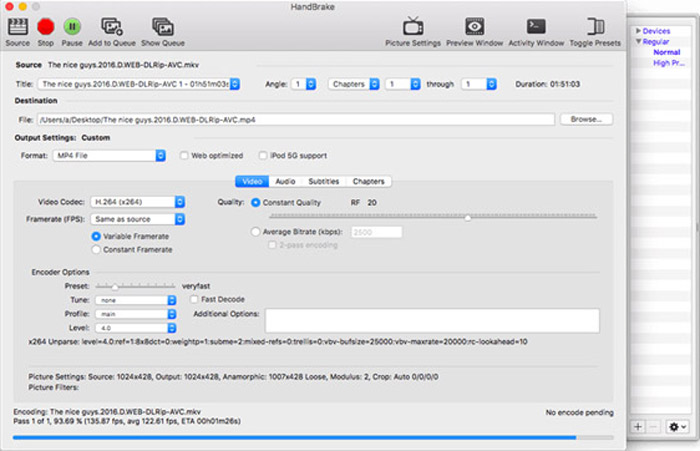Click the source file name text
The image size is (700, 451).
[x=123, y=65]
